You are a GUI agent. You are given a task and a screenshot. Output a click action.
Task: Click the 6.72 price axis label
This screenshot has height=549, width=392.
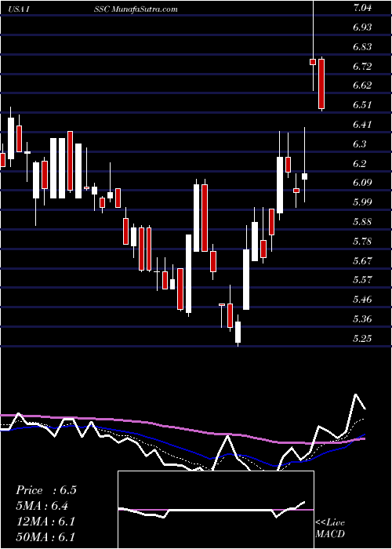point(362,66)
